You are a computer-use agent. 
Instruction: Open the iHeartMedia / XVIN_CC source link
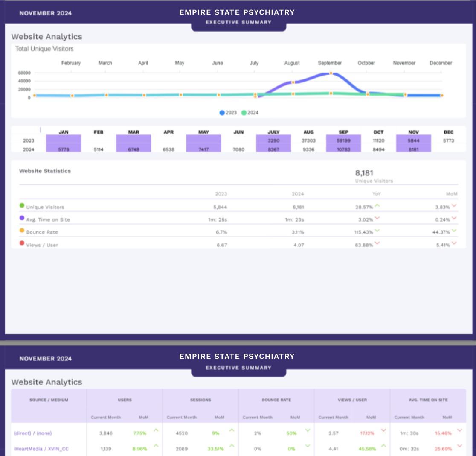click(x=41, y=449)
